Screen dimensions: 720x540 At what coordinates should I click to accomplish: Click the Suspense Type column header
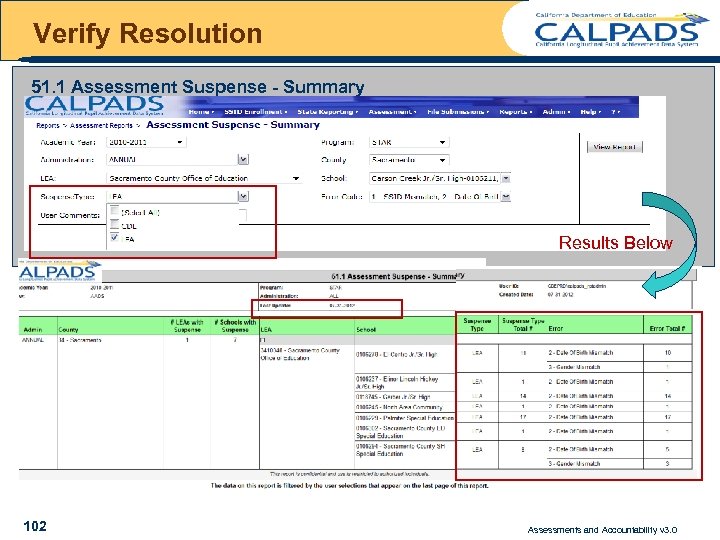(477, 325)
